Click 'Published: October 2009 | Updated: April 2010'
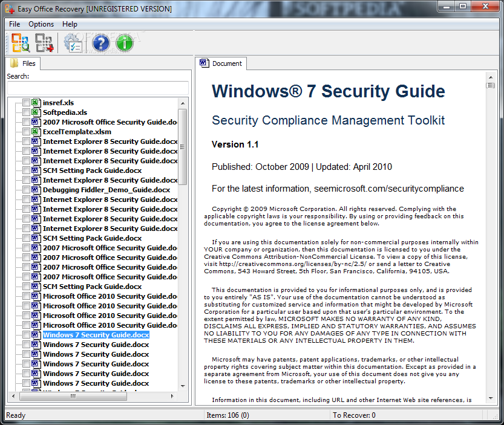Viewport: 504px width, 425px height. (x=302, y=167)
